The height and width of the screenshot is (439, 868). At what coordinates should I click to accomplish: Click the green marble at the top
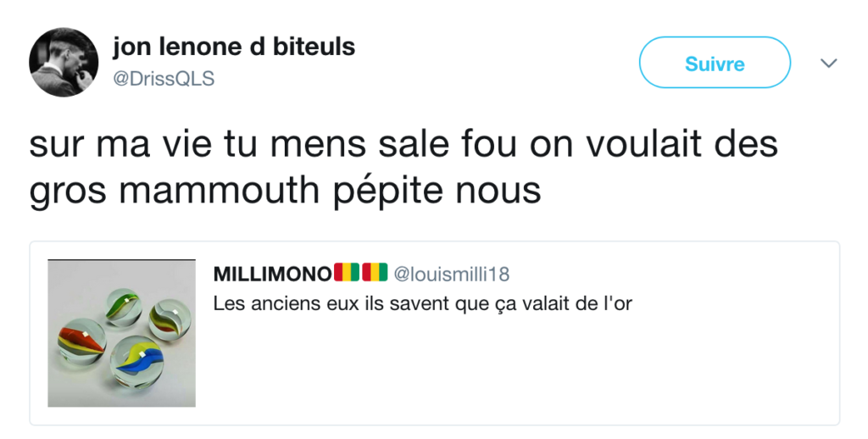tap(124, 305)
